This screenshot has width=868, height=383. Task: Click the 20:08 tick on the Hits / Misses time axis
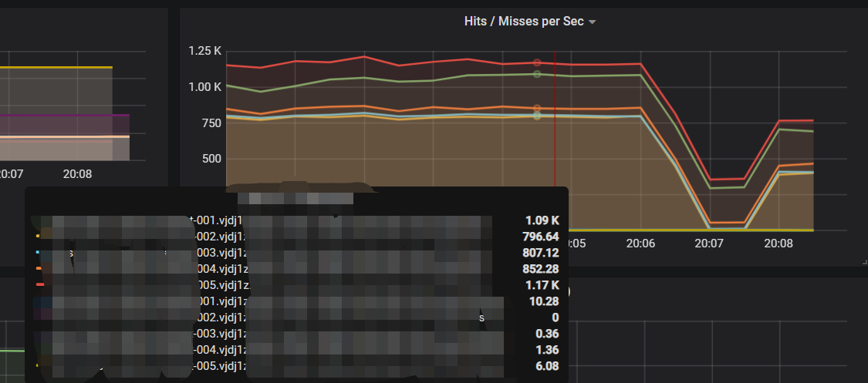pyautogui.click(x=778, y=244)
